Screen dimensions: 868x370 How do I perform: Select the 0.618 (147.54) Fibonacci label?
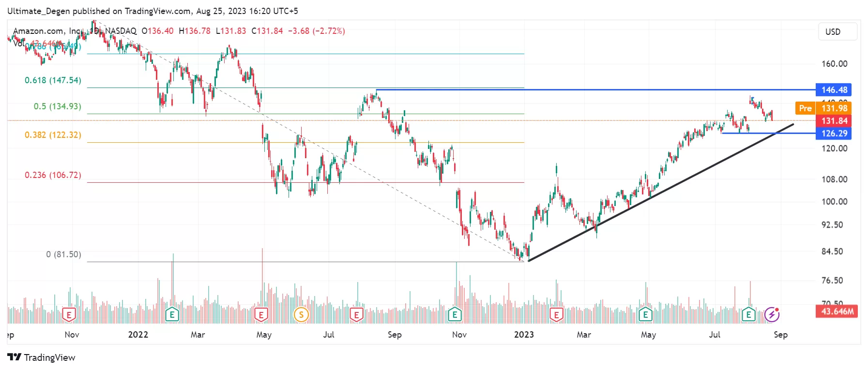(53, 80)
